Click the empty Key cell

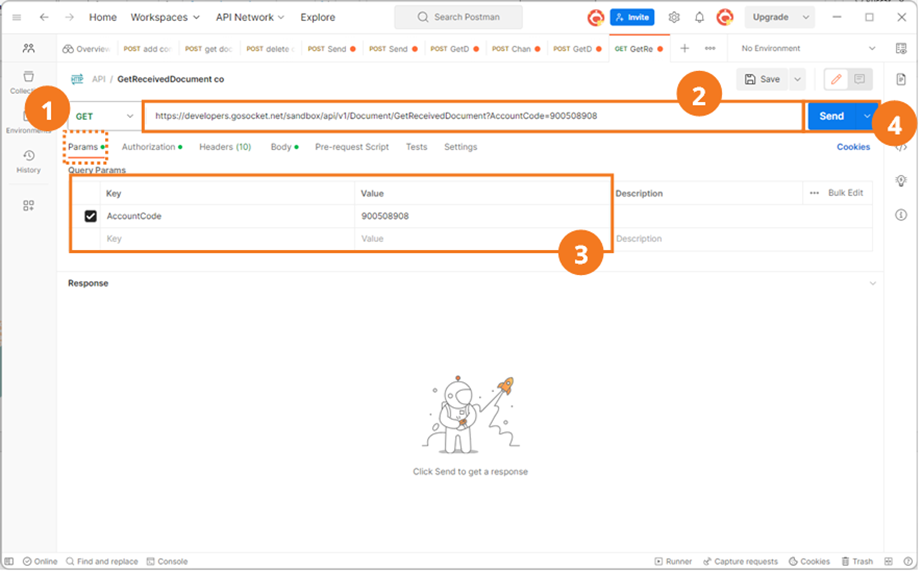coord(228,239)
